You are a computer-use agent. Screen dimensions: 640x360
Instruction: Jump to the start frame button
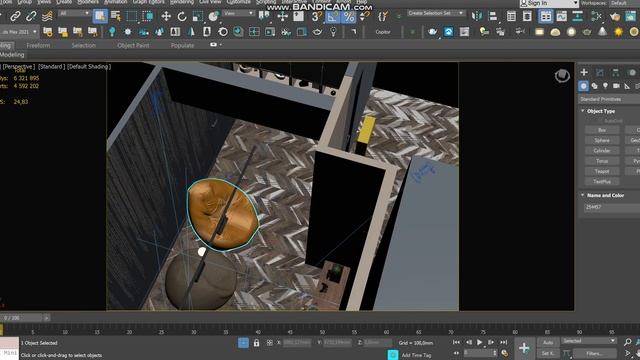(x=456, y=342)
